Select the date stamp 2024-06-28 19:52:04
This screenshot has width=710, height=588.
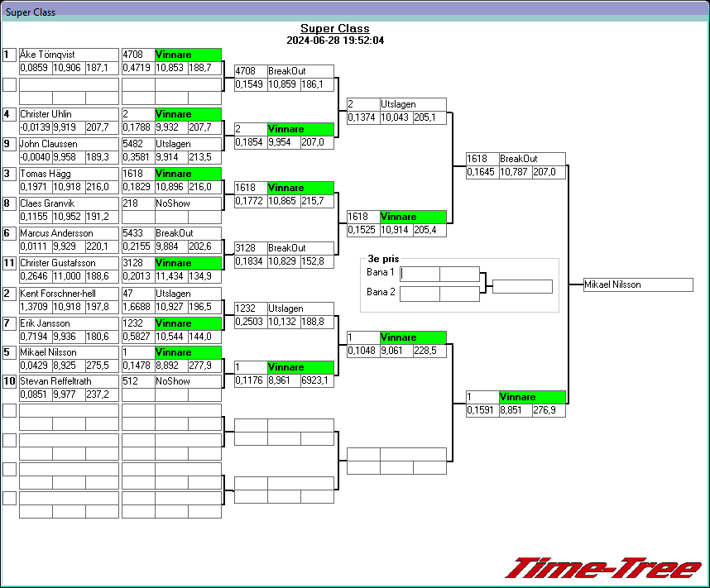click(x=335, y=41)
